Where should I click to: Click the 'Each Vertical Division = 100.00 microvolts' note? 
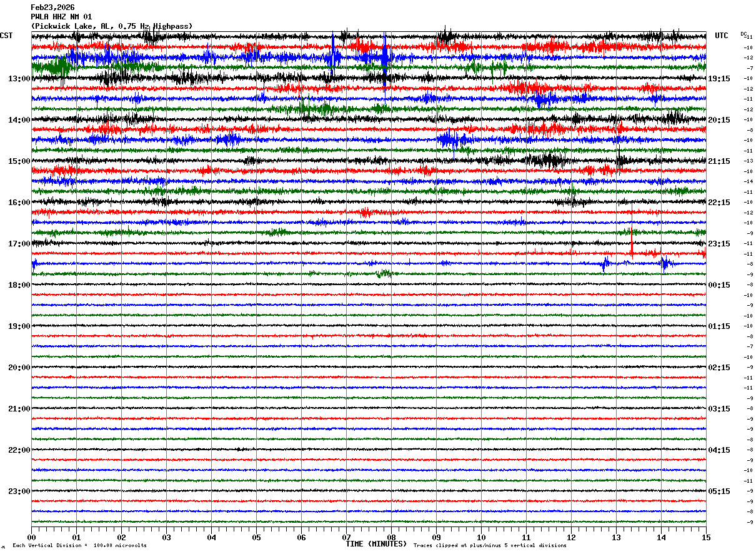click(79, 546)
